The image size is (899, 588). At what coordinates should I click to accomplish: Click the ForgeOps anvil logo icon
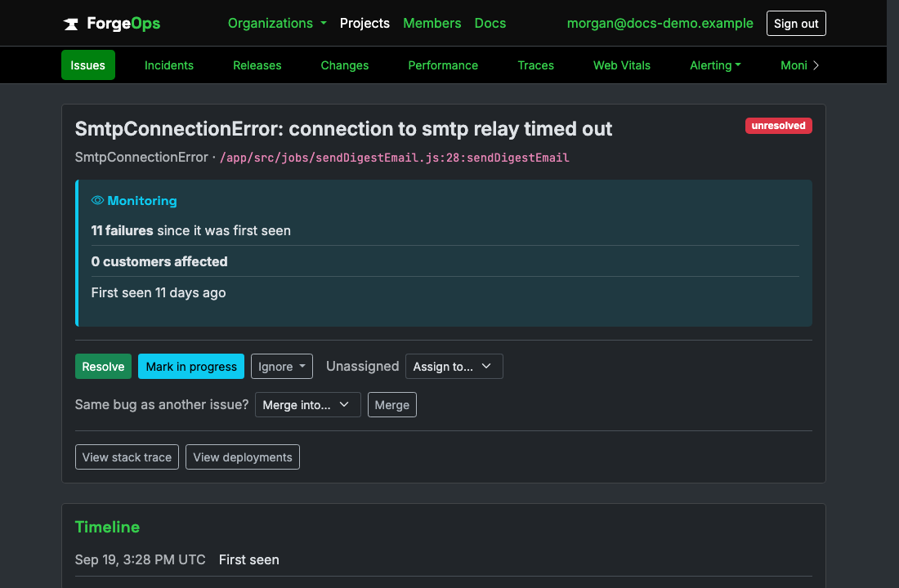click(x=70, y=24)
